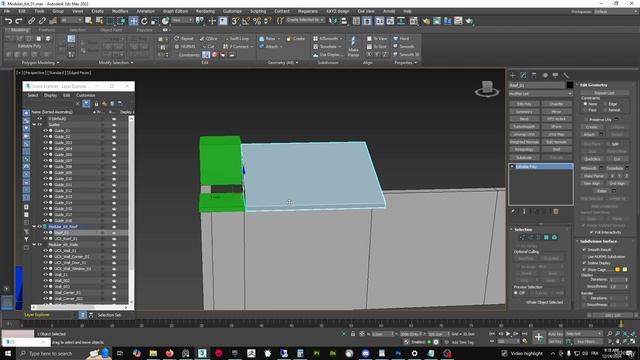Select Polygon sub-object level in Selection rollout
The height and width of the screenshot is (360, 640).
(x=546, y=237)
